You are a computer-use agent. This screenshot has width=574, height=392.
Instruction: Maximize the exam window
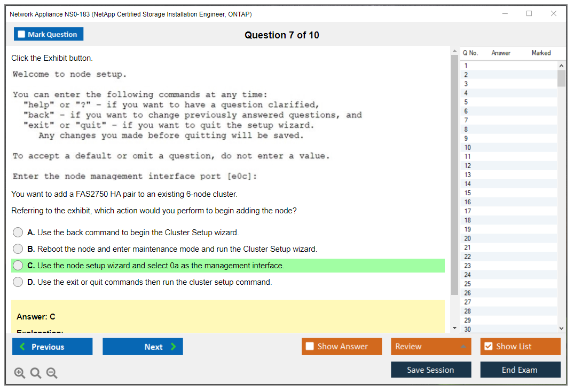pyautogui.click(x=529, y=14)
